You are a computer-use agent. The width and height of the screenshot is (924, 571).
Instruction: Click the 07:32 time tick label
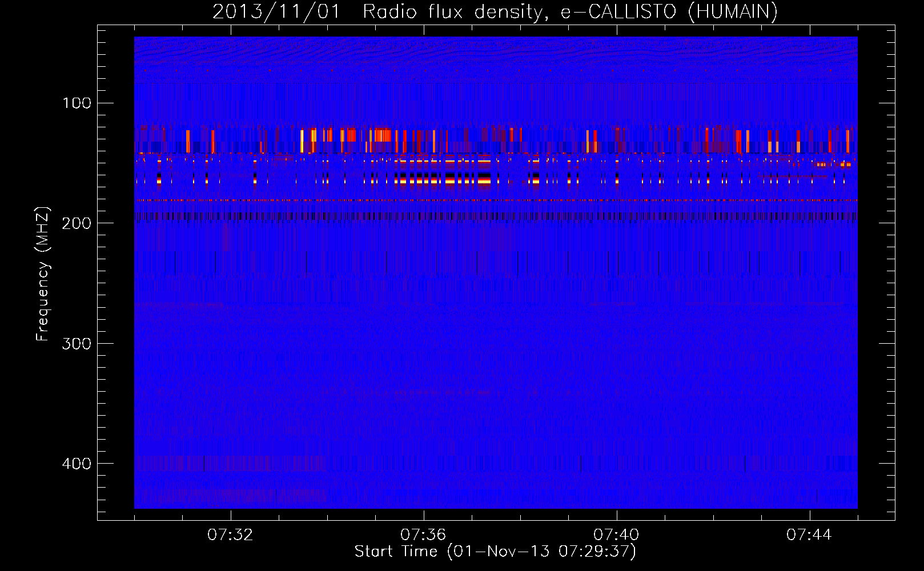[x=230, y=535]
